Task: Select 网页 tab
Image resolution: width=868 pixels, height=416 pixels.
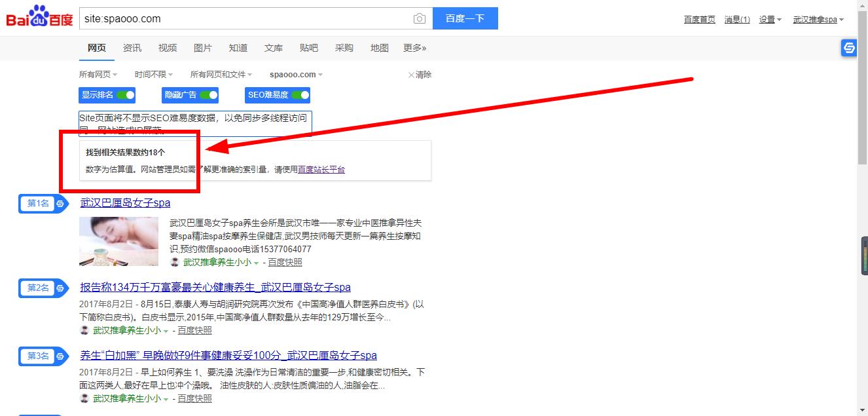Action: [x=97, y=48]
